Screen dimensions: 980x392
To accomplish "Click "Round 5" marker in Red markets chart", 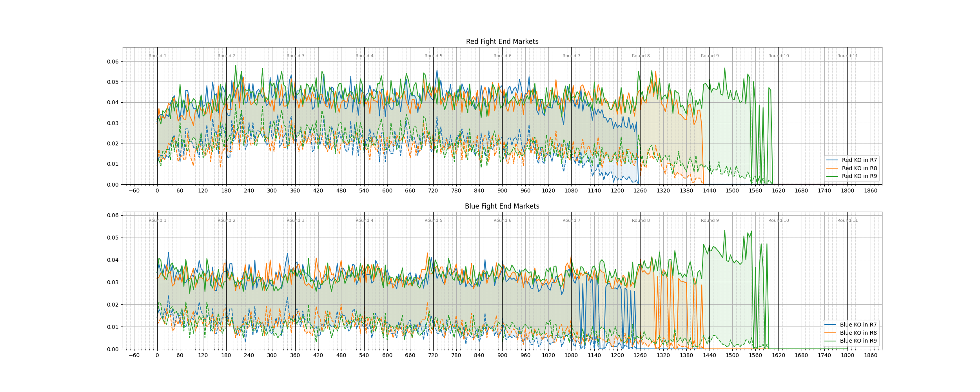I will point(433,56).
